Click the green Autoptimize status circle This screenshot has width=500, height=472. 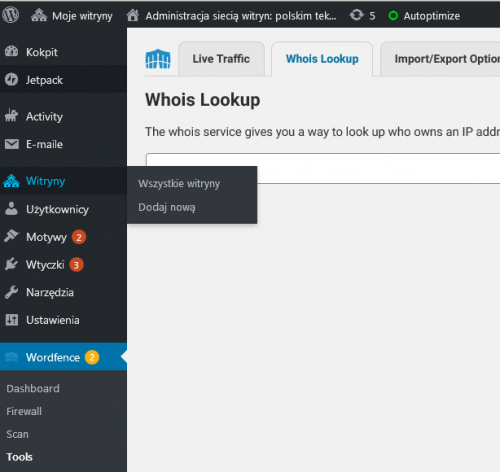(x=393, y=16)
